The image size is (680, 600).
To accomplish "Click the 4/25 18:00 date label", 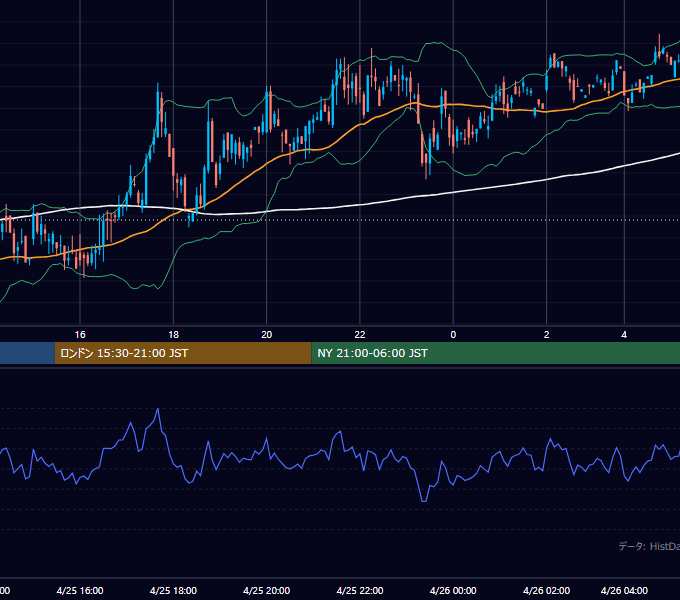I will (173, 590).
